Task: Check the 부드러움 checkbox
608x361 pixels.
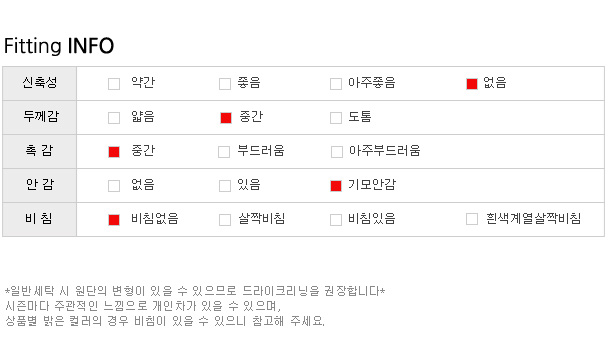Action: [224, 152]
